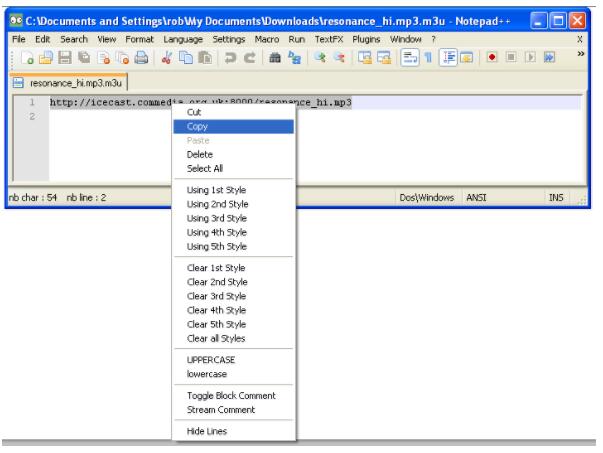This screenshot has width=603, height=453.
Task: Choose UPPERCASE in the context menu
Action: coord(209,359)
